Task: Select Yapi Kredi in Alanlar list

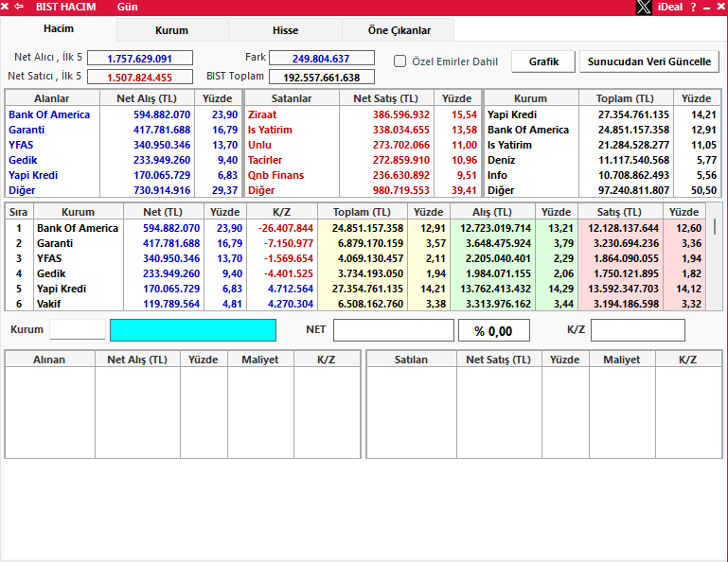Action: 33,175
